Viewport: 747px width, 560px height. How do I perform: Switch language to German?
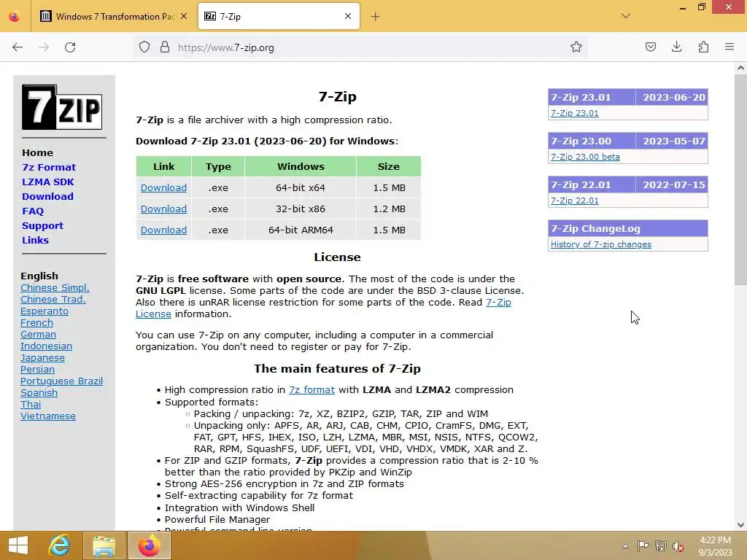(38, 334)
